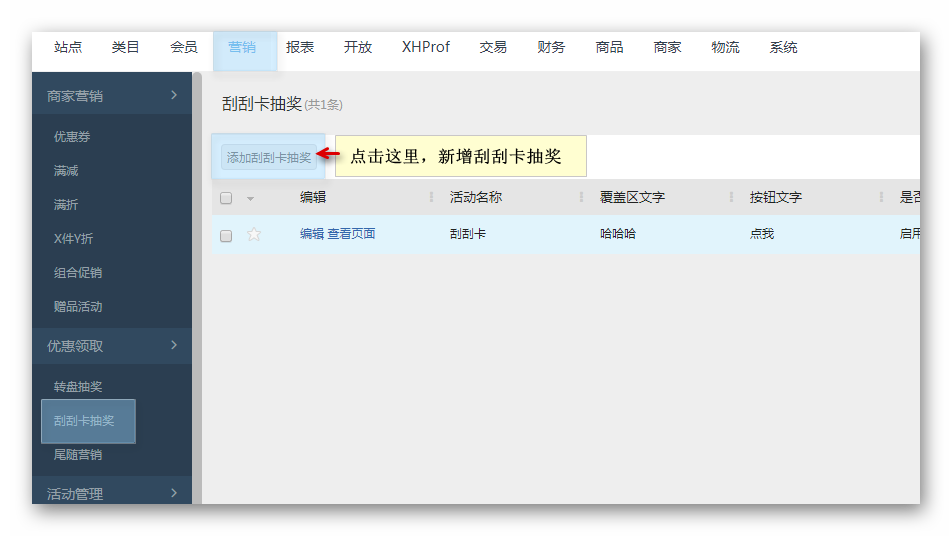Screen dimensions: 952x536
Task: Open the 查看页面 link in 刮刮卡 row
Action: point(352,234)
